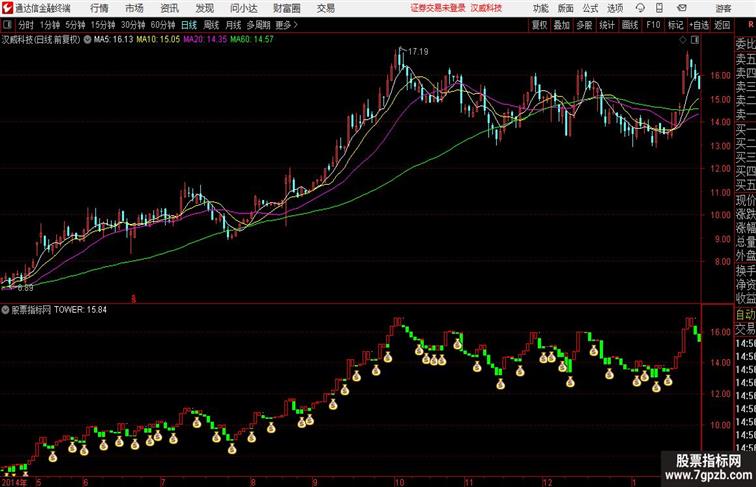
Task: Click the 通达信金融终端 title text
Action: tap(42, 8)
